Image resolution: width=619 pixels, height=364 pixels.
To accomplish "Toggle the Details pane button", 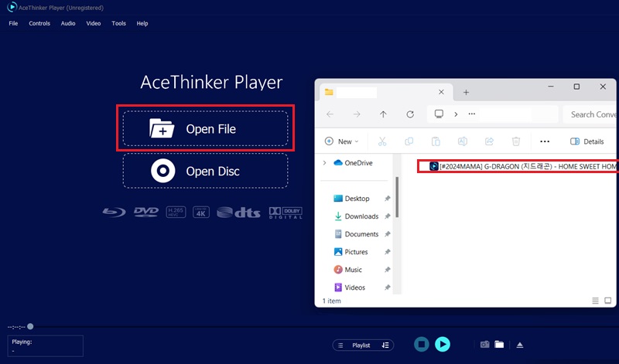I will pos(587,141).
